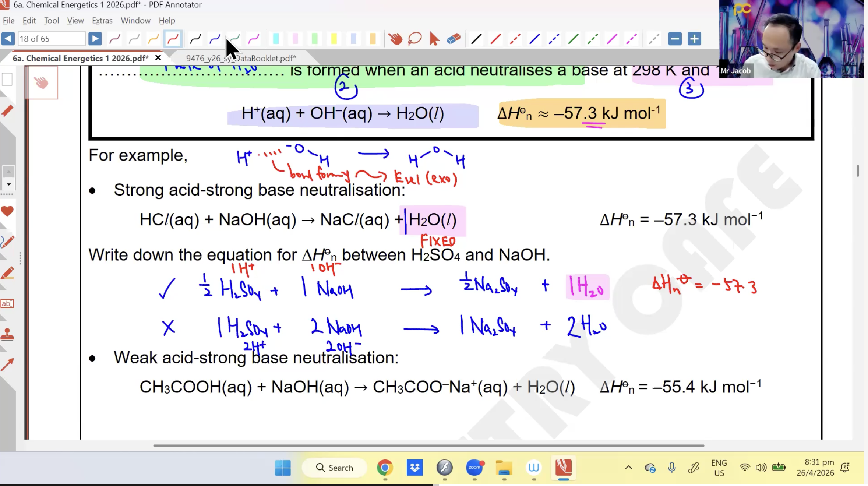Select the Text box 'ab' tool
Image resolution: width=868 pixels, height=486 pixels.
[7, 303]
